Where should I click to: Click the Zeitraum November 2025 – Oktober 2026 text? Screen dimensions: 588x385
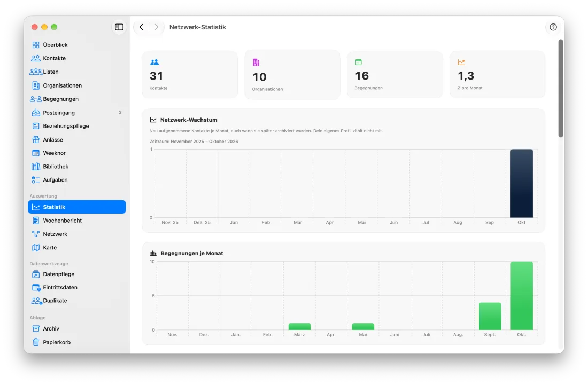[x=194, y=142]
